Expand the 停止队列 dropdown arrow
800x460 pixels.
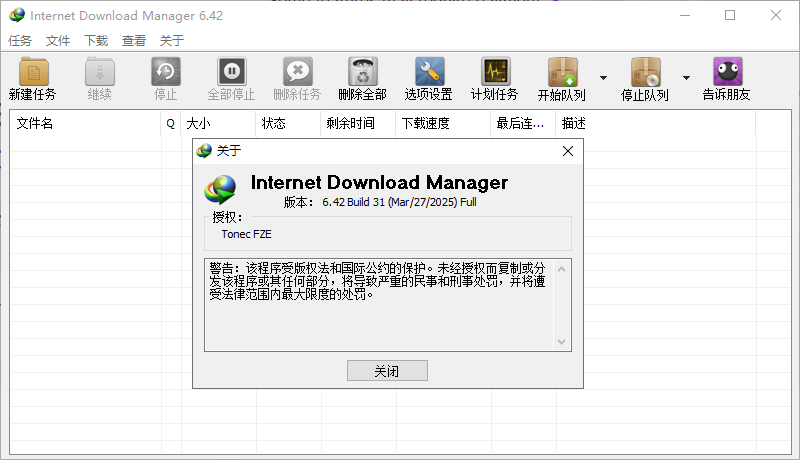point(686,78)
